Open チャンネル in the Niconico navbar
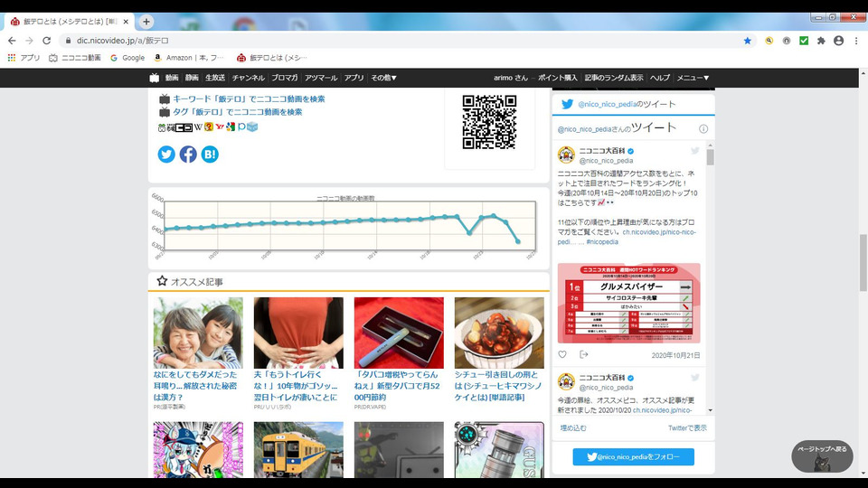 click(x=248, y=78)
